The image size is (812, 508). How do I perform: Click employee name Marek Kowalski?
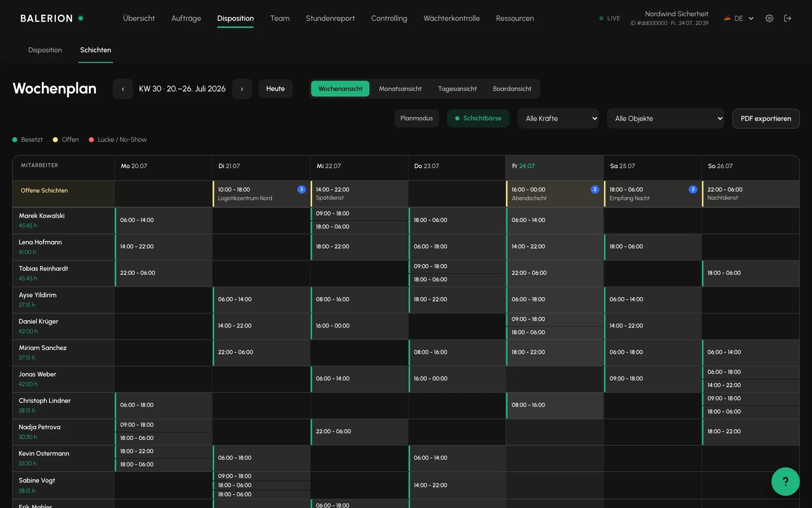coord(41,216)
